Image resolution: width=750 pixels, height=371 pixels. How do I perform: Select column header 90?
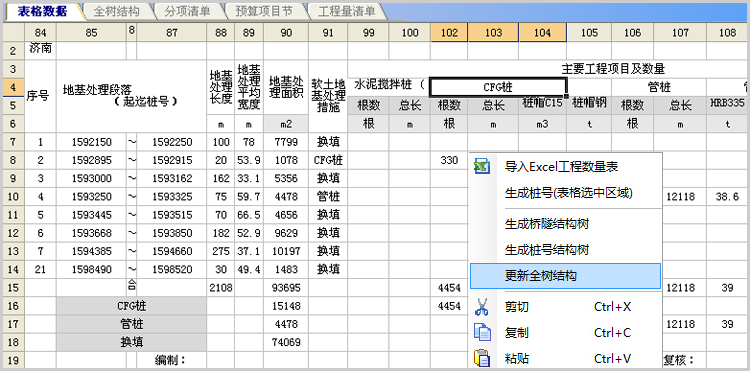286,33
